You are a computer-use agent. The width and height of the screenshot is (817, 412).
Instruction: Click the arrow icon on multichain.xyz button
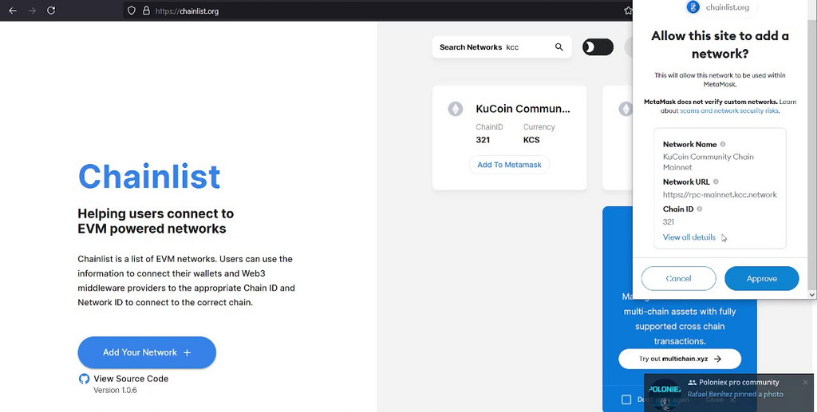[x=717, y=359]
